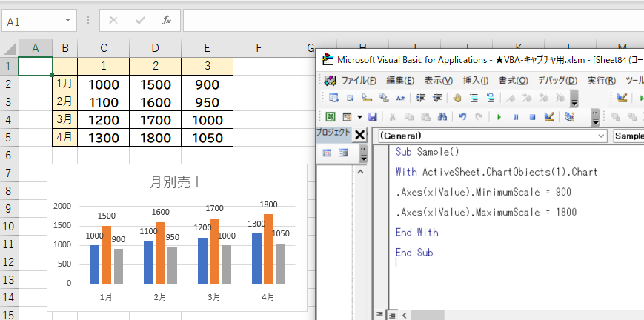Screen dimensions: 644x320
Task: Click the View Microsoft Excel icon
Action: (330, 116)
